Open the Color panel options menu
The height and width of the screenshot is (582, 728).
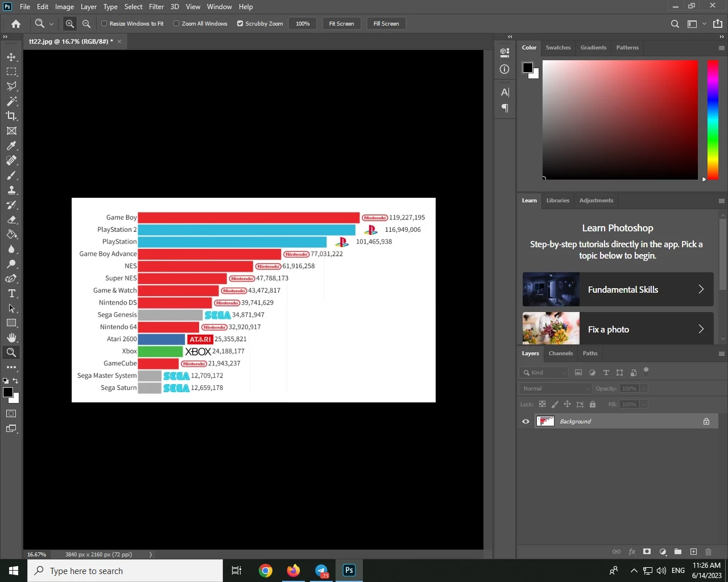pos(721,48)
